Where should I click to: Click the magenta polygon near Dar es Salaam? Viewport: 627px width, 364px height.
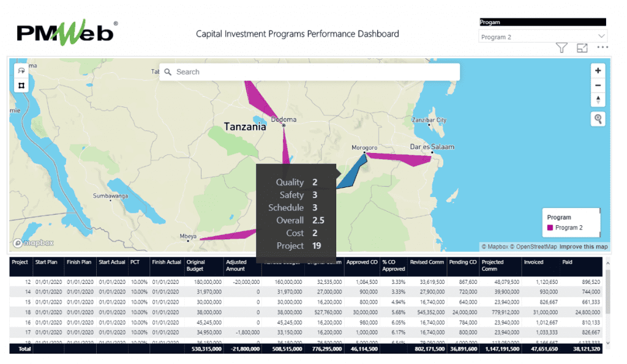[400, 159]
